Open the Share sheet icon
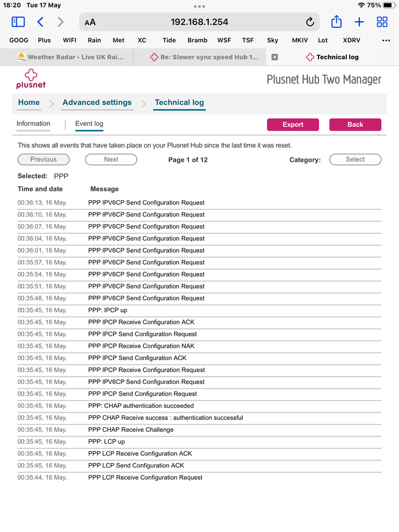Viewport: 399px width, 532px height. point(336,22)
